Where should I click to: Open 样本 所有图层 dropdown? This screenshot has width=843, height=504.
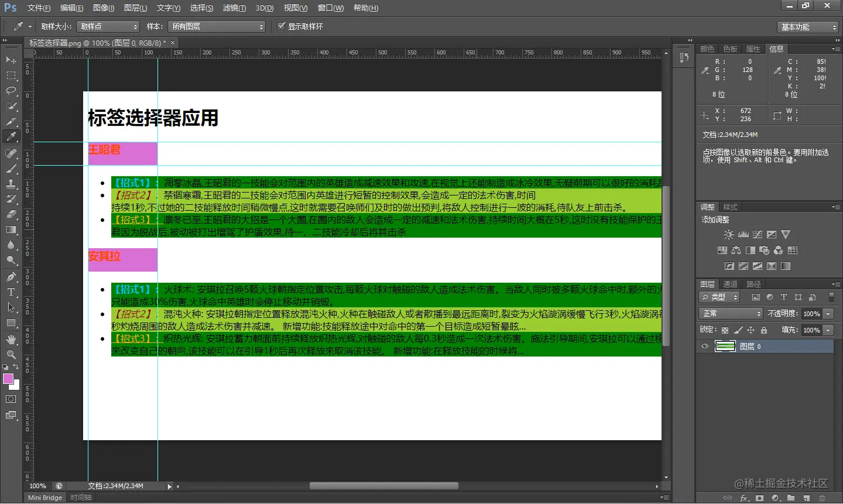[217, 26]
